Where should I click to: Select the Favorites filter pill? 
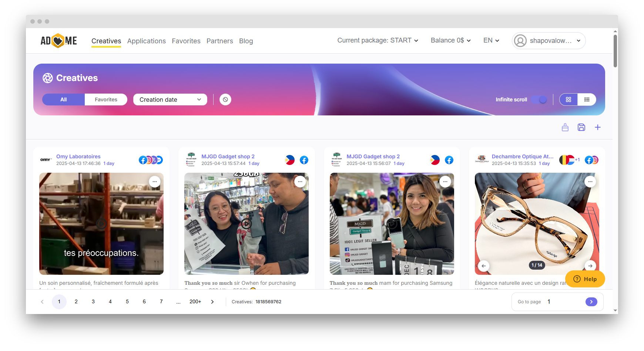click(106, 99)
